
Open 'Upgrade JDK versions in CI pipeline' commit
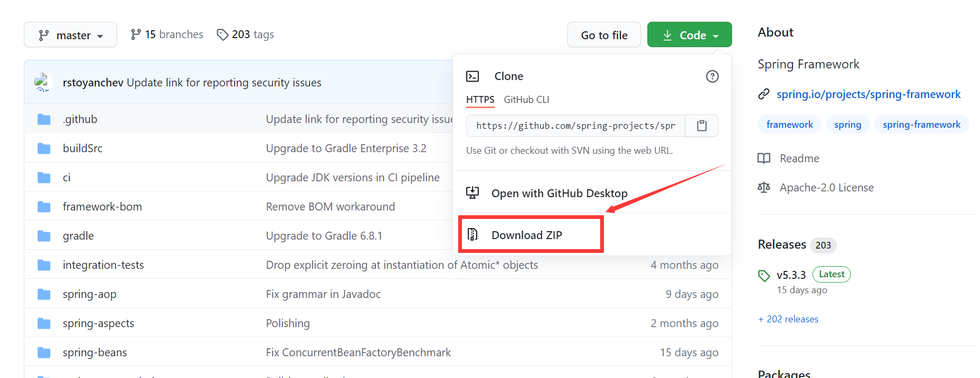(x=353, y=178)
